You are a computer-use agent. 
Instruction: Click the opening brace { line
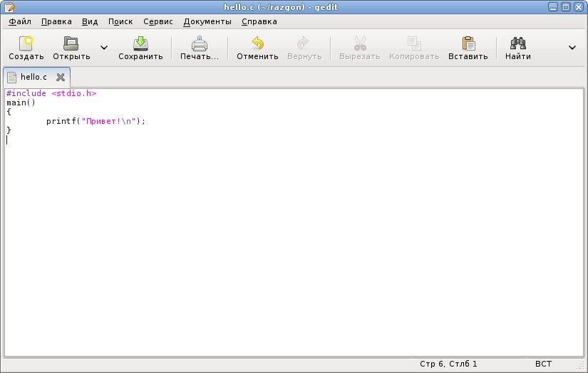click(x=9, y=112)
